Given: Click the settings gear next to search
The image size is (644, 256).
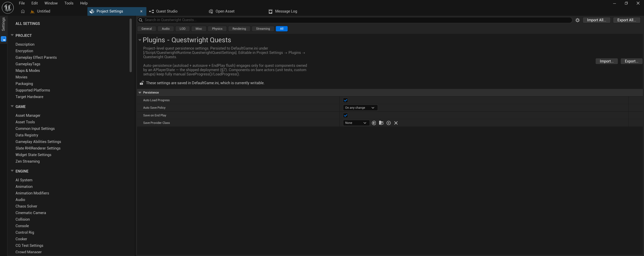Looking at the screenshot, I should pyautogui.click(x=577, y=20).
